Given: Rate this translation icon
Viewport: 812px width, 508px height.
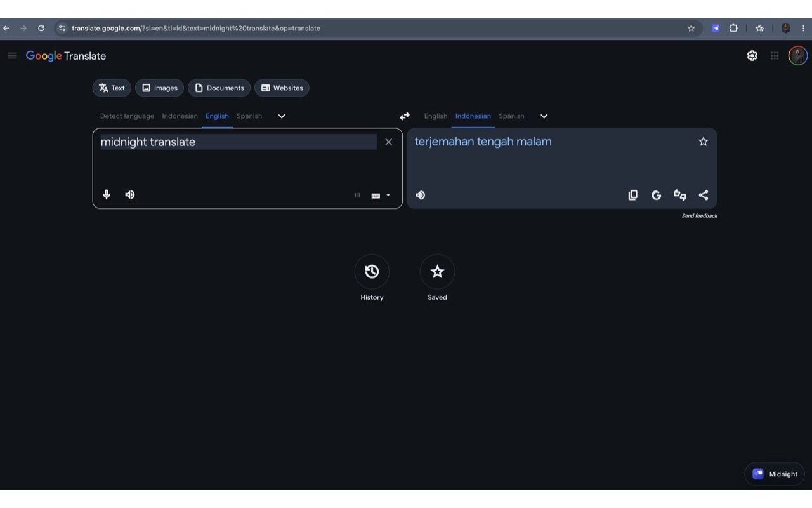Looking at the screenshot, I should (x=680, y=195).
